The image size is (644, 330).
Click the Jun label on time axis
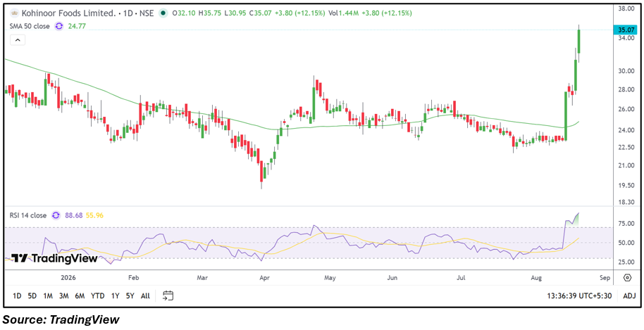(x=392, y=278)
